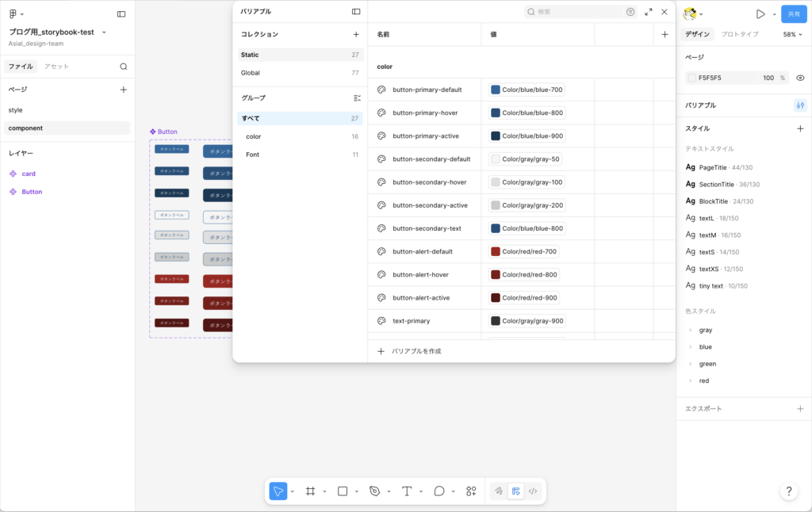Open file name dropdown chevron
The width and height of the screenshot is (812, 512).
[104, 32]
